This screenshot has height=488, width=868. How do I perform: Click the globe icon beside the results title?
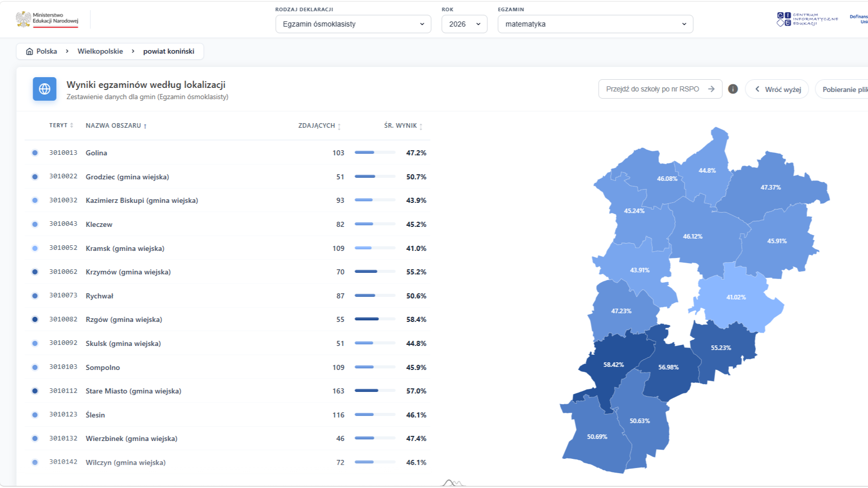pos(44,89)
